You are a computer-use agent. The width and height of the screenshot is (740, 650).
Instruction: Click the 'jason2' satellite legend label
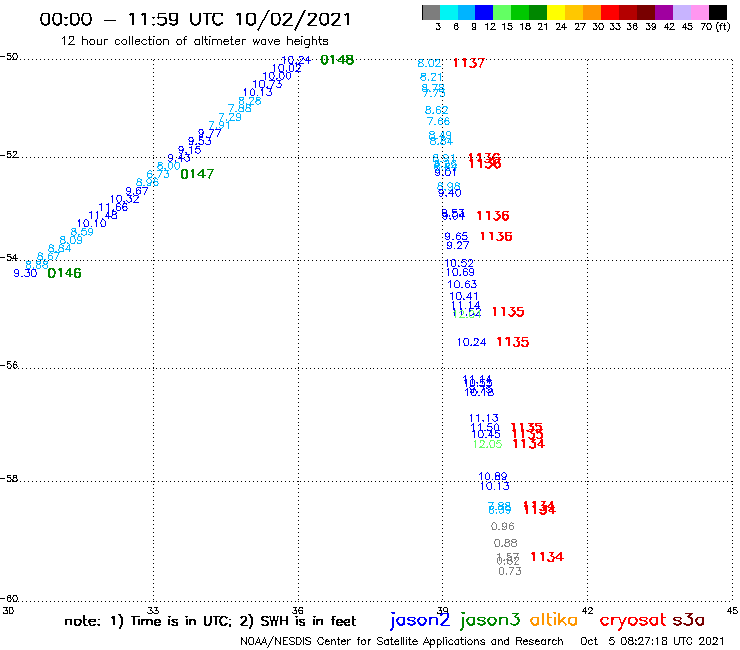(420, 620)
